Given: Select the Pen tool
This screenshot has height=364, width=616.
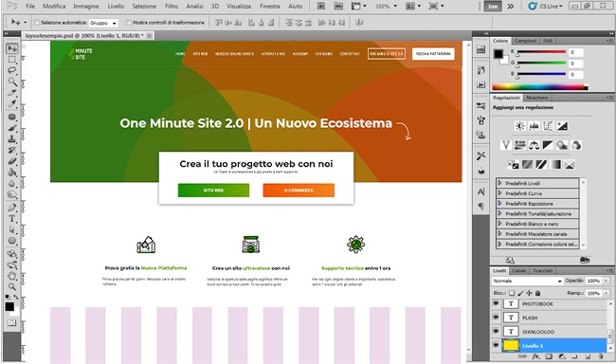Looking at the screenshot, I should point(12,208).
